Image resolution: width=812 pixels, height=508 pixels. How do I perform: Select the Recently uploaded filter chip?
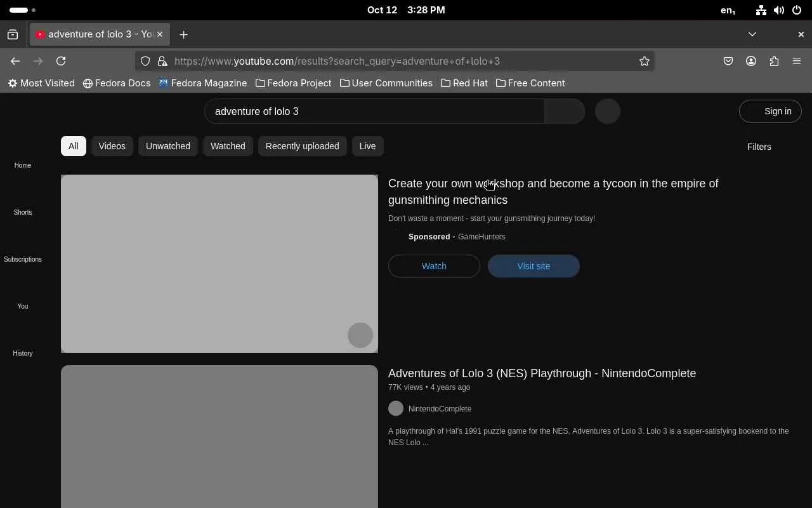[x=303, y=146]
